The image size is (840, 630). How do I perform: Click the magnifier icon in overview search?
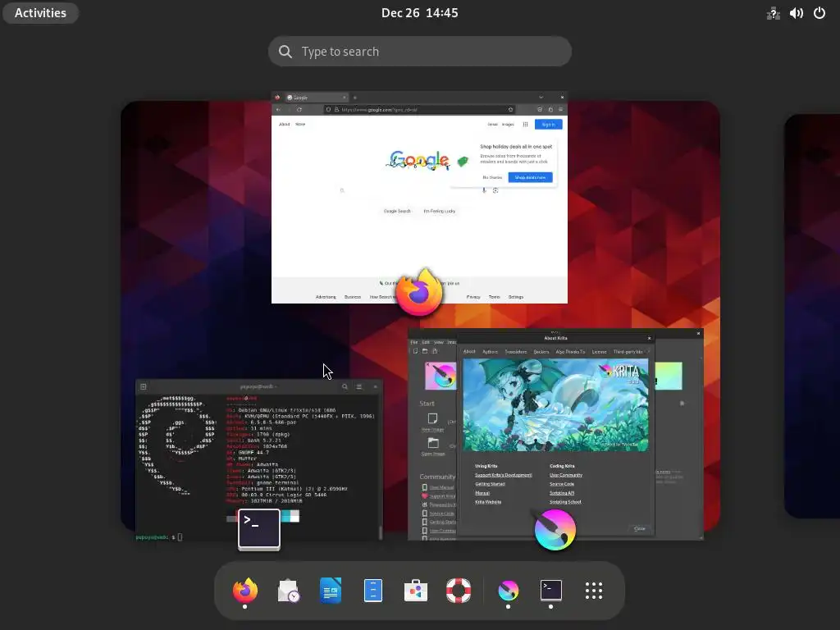pos(285,52)
